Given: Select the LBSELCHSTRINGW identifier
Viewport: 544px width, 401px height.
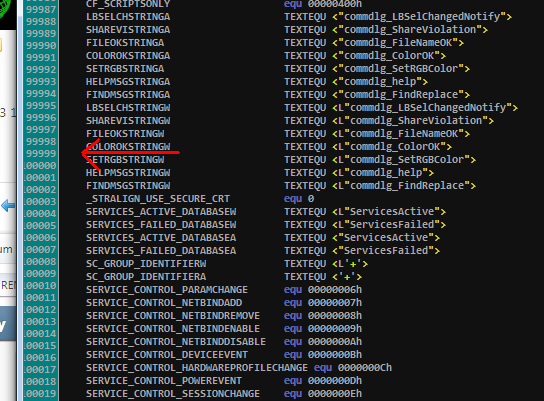Looking at the screenshot, I should (128, 108).
